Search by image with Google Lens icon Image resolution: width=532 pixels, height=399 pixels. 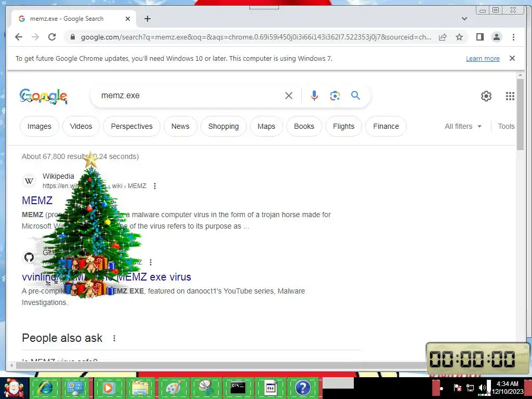pyautogui.click(x=335, y=96)
